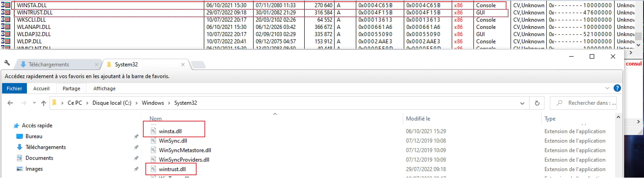The width and height of the screenshot is (644, 179).
Task: Click the pin icon next to Bureau
Action: click(136, 136)
